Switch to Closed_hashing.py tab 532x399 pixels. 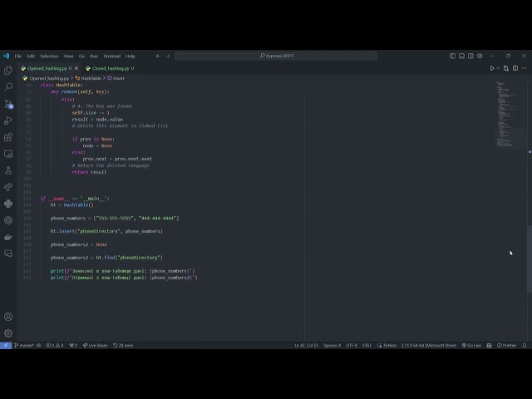(x=111, y=68)
